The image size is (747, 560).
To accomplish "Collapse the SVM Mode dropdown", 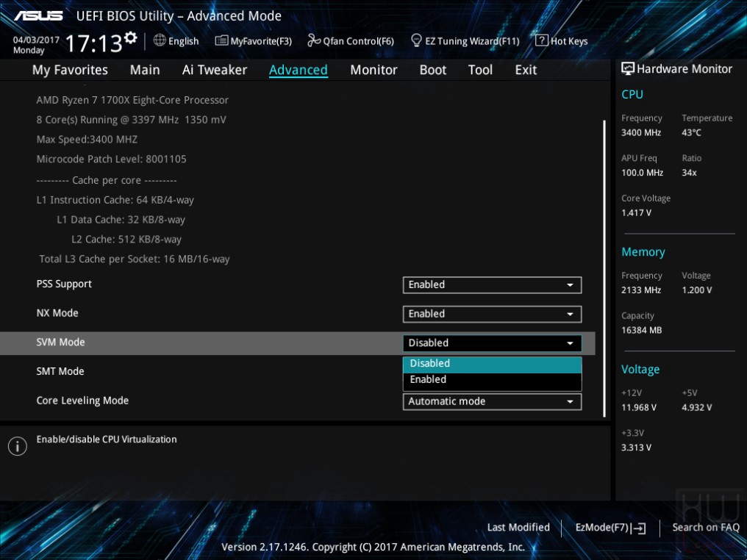I will [492, 343].
